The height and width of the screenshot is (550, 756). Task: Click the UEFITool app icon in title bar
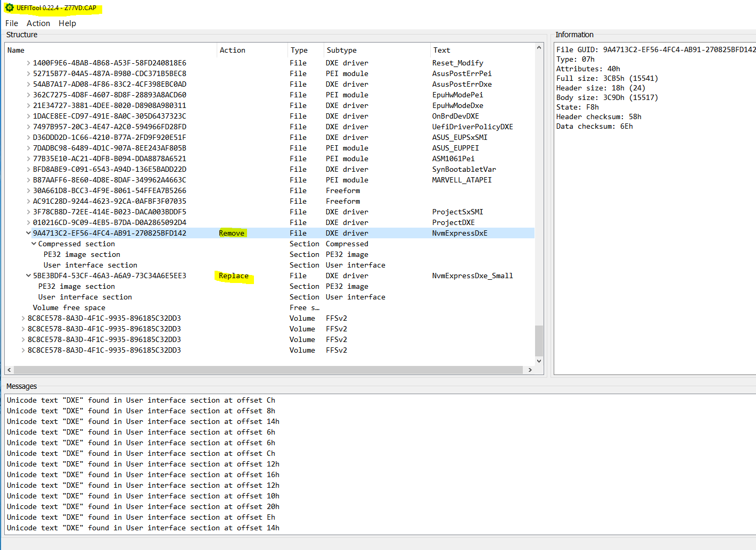pyautogui.click(x=9, y=8)
